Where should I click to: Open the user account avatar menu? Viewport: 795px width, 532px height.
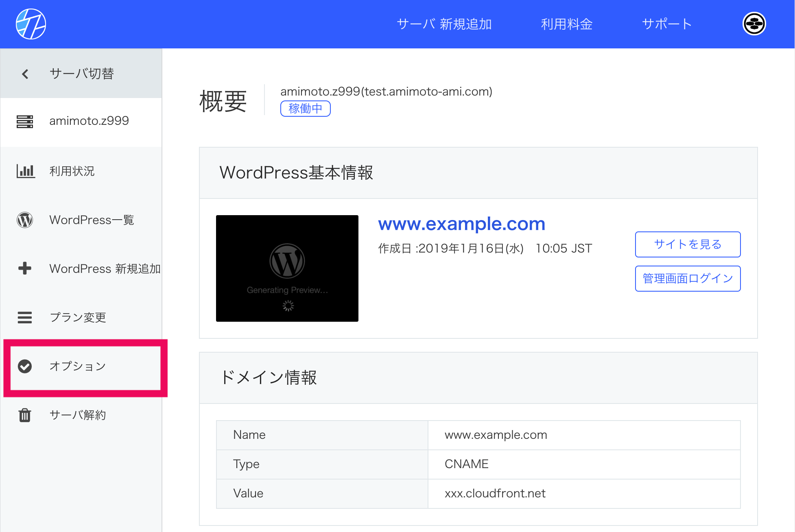(754, 24)
